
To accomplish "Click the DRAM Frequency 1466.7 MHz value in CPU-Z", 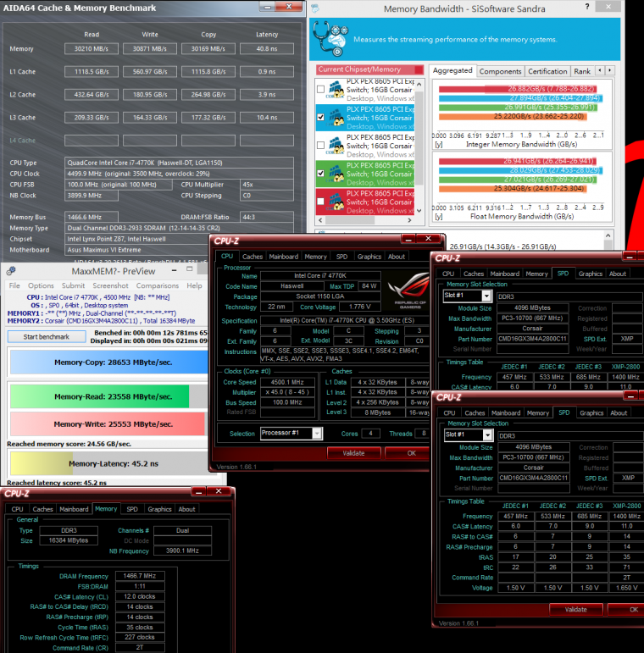I will 140,576.
